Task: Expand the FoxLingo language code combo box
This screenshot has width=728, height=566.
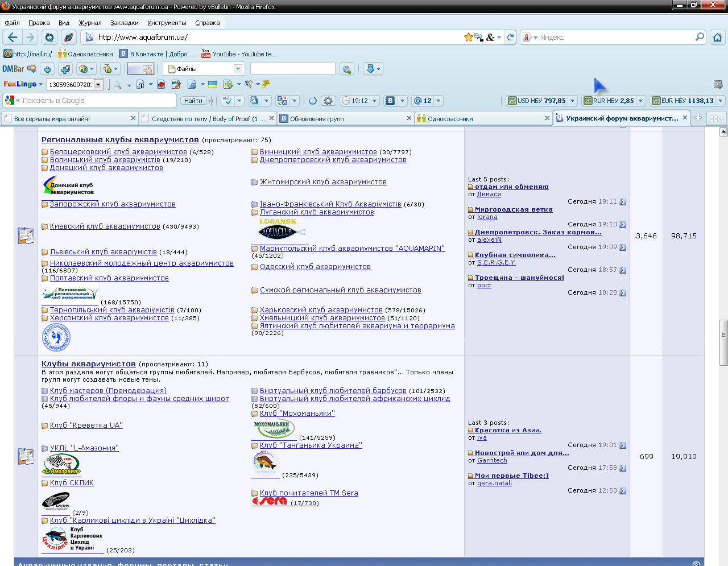Action: 98,84
